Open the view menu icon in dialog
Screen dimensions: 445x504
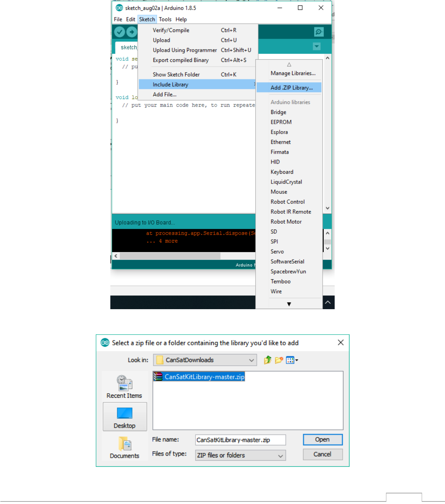point(292,360)
